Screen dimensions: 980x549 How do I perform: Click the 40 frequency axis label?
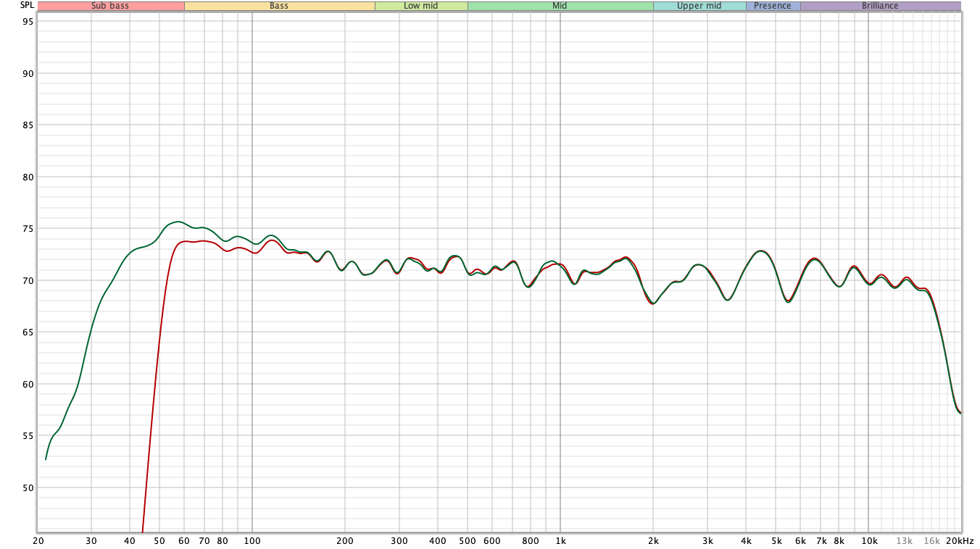[x=130, y=541]
